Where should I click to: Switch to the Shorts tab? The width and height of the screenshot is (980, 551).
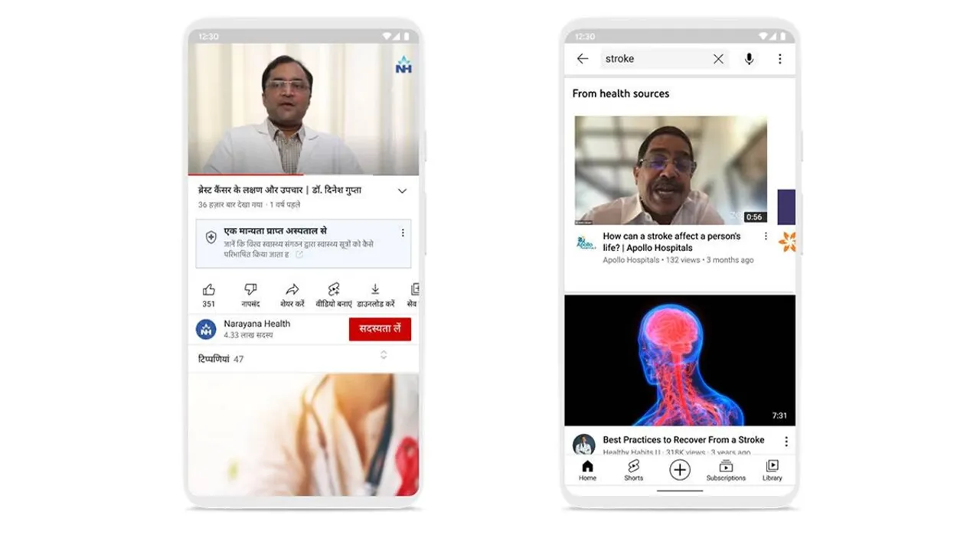click(634, 470)
